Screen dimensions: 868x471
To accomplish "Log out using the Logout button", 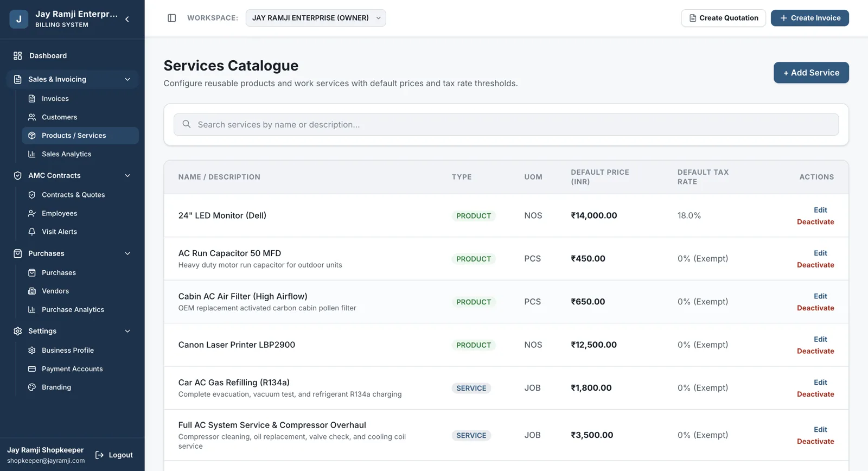I will pyautogui.click(x=114, y=455).
